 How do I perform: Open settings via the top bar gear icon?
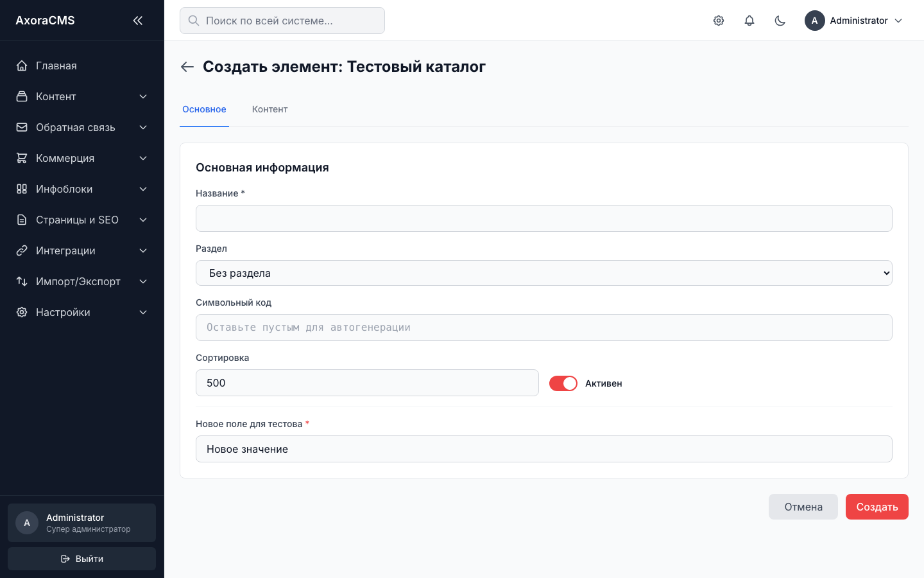[719, 21]
